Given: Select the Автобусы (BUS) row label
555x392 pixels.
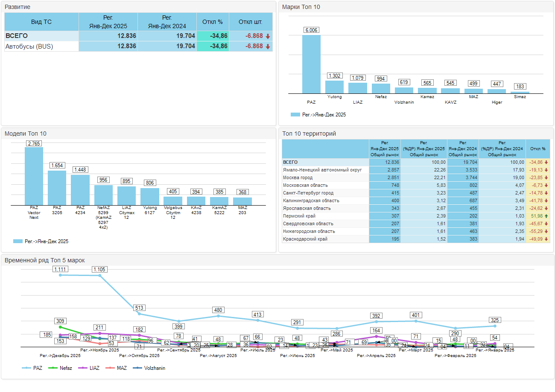Looking at the screenshot, I should click(29, 46).
